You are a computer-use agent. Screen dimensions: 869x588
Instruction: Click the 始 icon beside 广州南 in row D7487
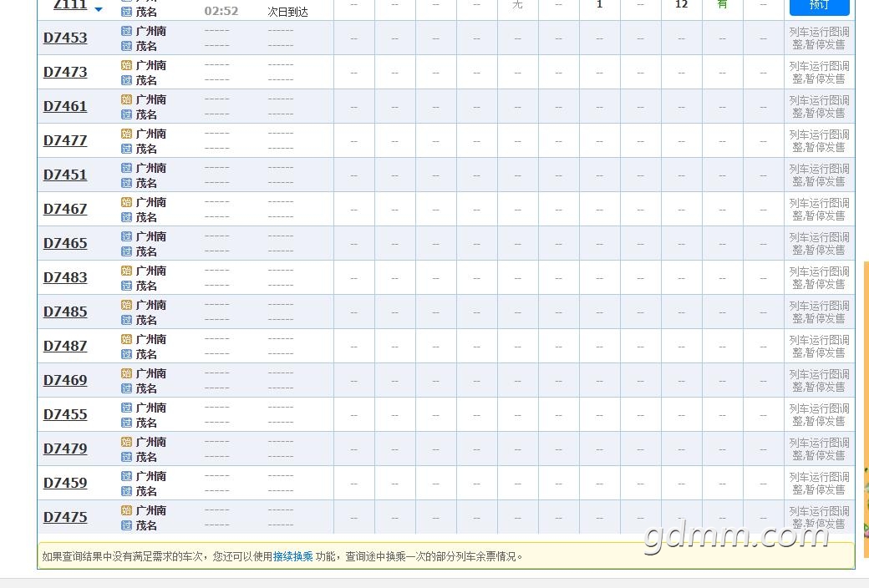click(x=126, y=339)
